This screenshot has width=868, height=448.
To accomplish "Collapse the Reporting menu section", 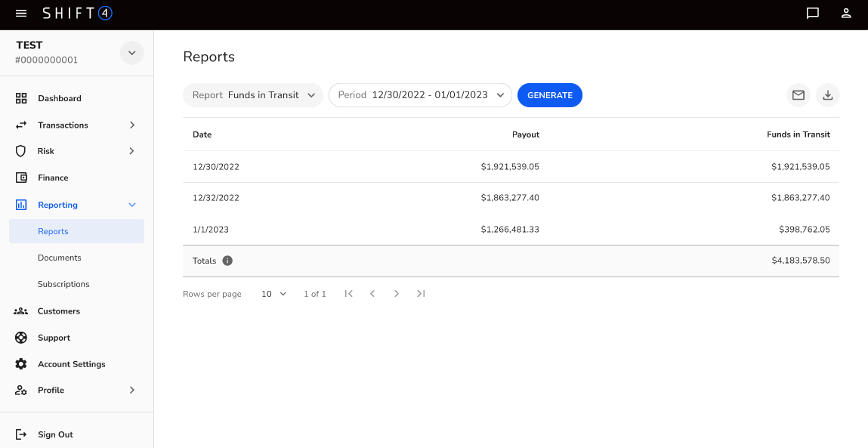I will [x=132, y=205].
